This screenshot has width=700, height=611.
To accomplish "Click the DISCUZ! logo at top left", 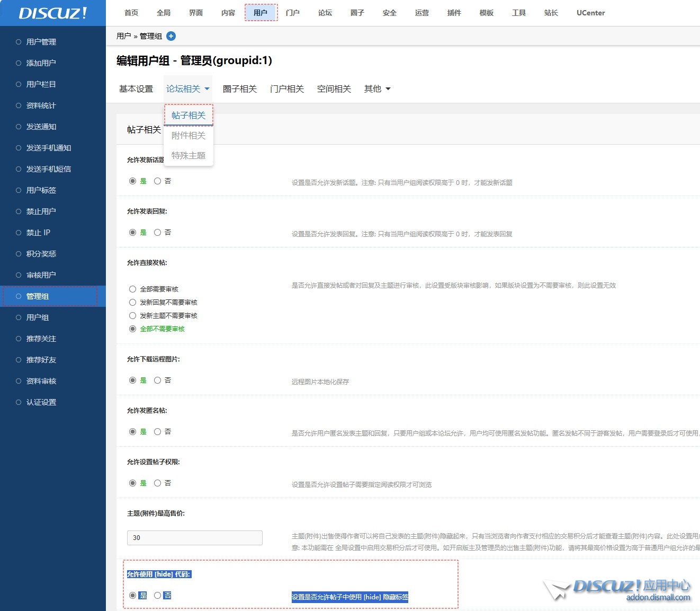I will 53,13.
